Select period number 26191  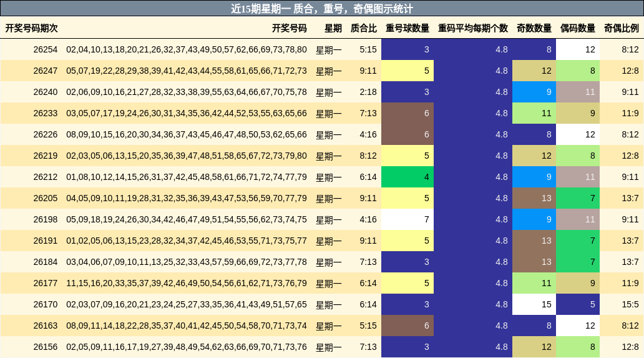pos(46,241)
